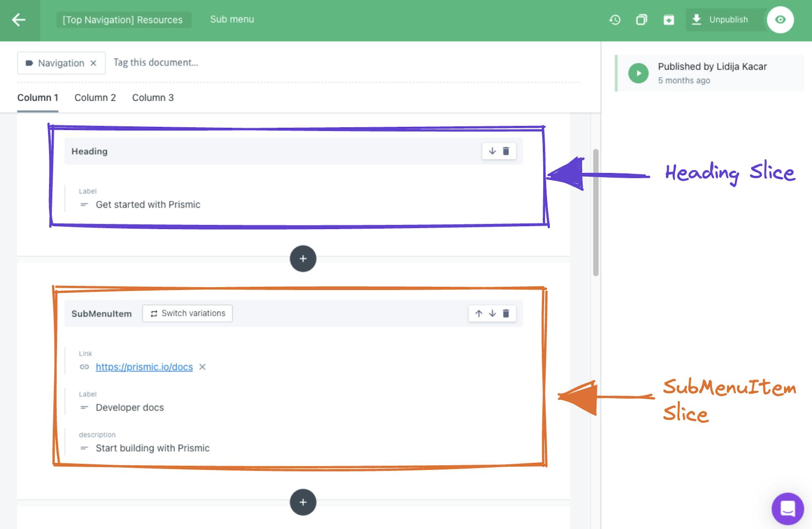
Task: Go back using the top-left arrow
Action: tap(18, 19)
